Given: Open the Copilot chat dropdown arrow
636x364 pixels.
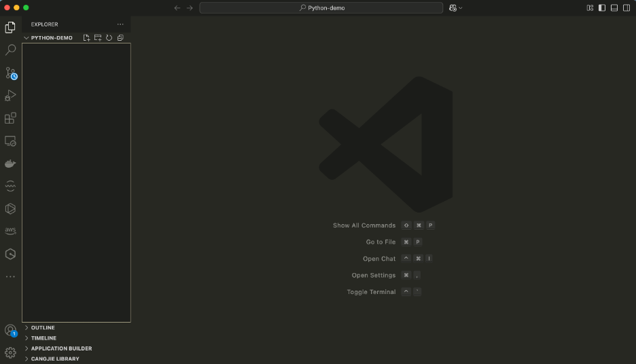Looking at the screenshot, I should pyautogui.click(x=461, y=8).
